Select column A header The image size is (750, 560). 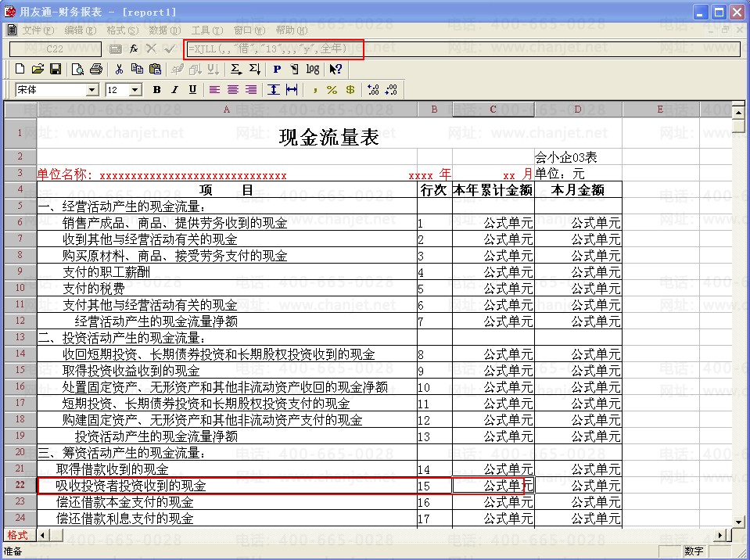[x=227, y=109]
